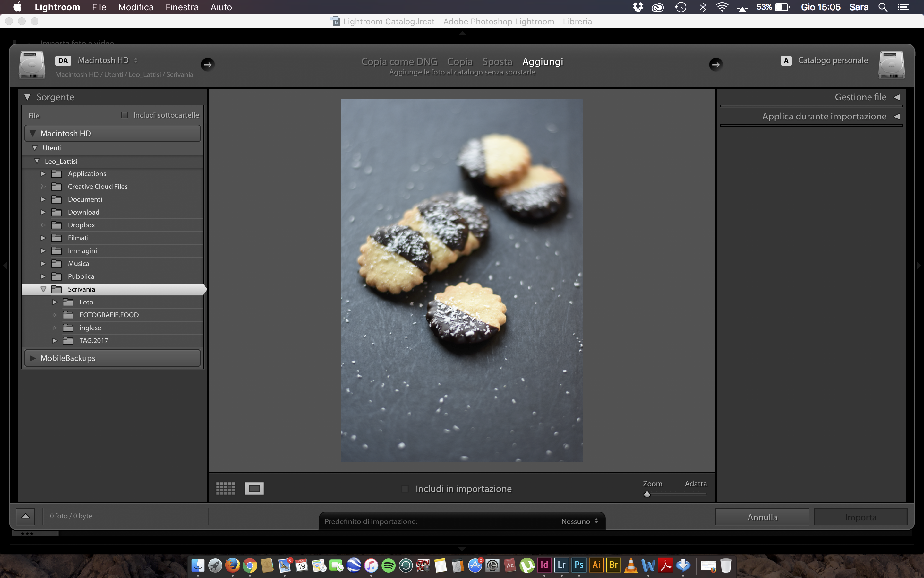Expand Applica durante importazione panel

pyautogui.click(x=896, y=116)
